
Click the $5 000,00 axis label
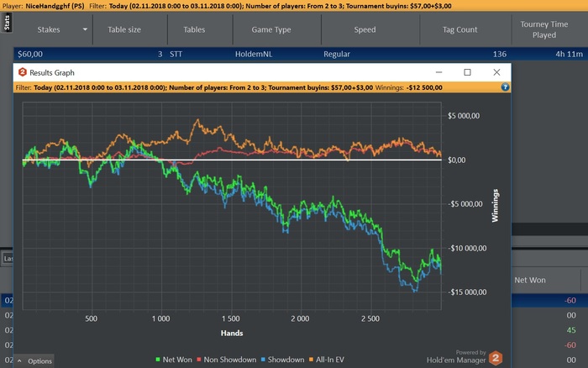[464, 116]
